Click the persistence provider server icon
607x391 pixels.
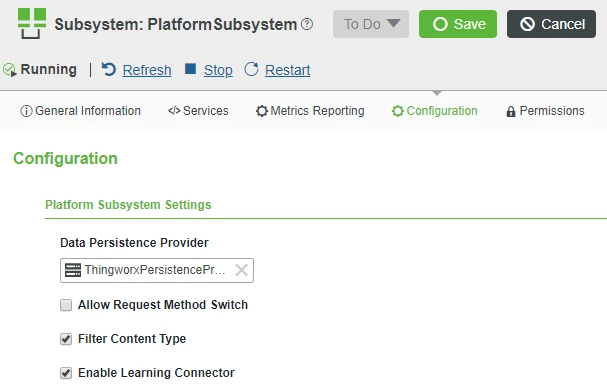(73, 270)
